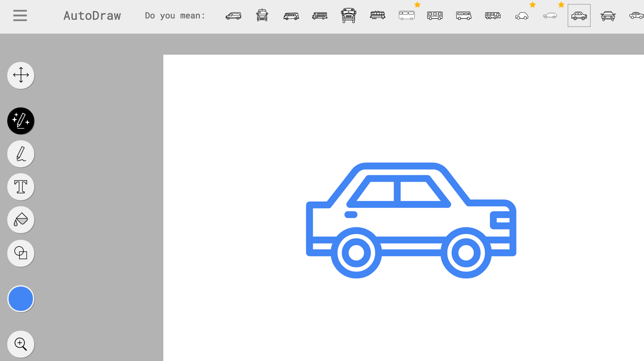
Task: Click the AutoDraw title
Action: pyautogui.click(x=92, y=16)
